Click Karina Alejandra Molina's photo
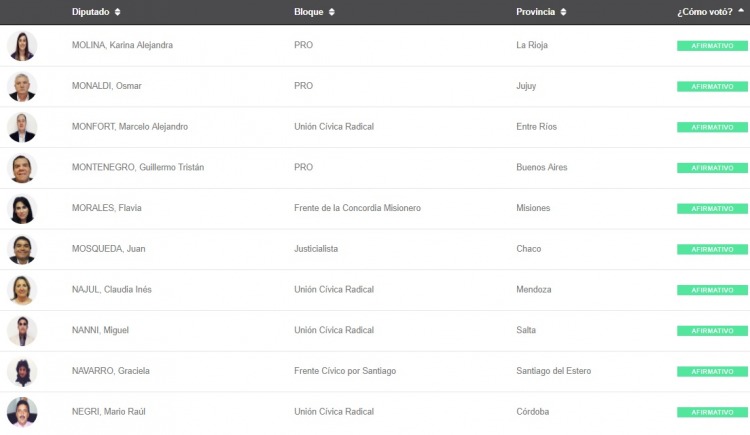 pyautogui.click(x=22, y=46)
